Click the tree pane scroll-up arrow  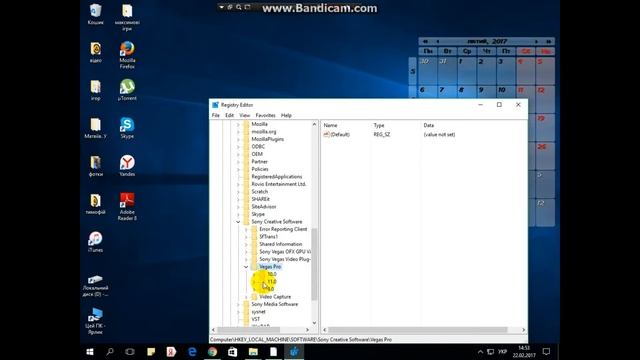314,124
